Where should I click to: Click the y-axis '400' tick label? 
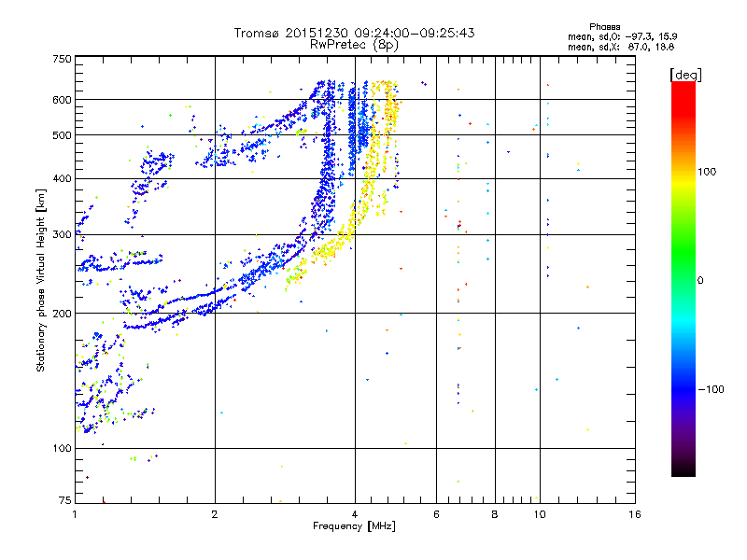click(62, 178)
